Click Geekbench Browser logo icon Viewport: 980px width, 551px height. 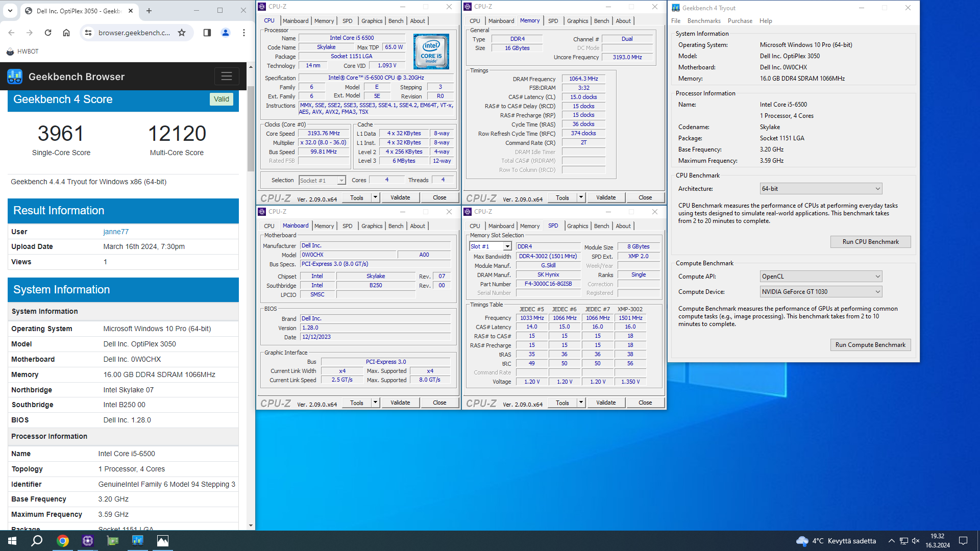click(15, 77)
